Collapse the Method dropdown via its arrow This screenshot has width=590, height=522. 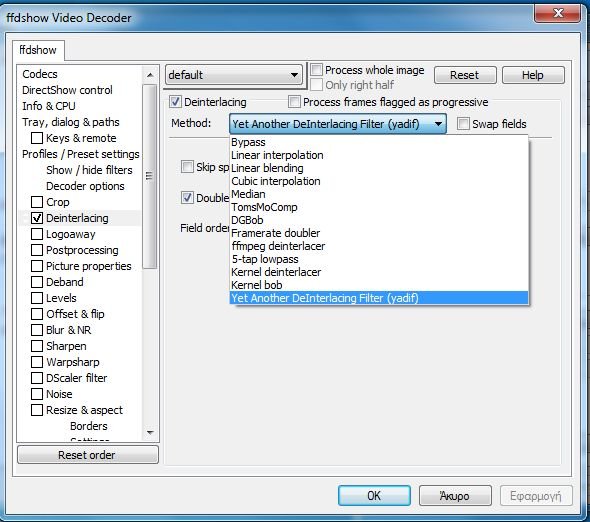coord(438,124)
